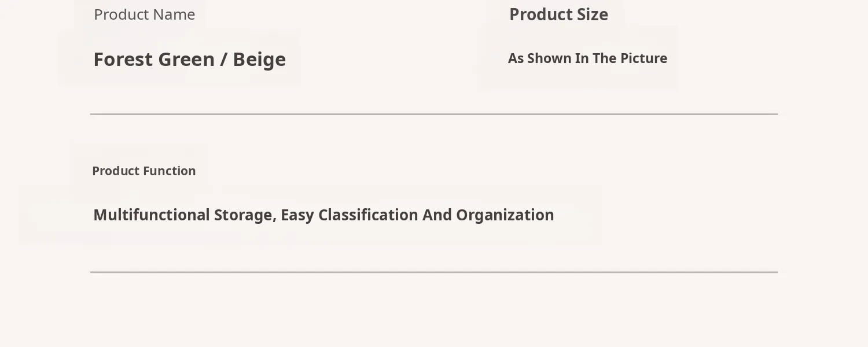This screenshot has width=868, height=347.
Task: Click the Product Size heading
Action: pyautogui.click(x=558, y=14)
